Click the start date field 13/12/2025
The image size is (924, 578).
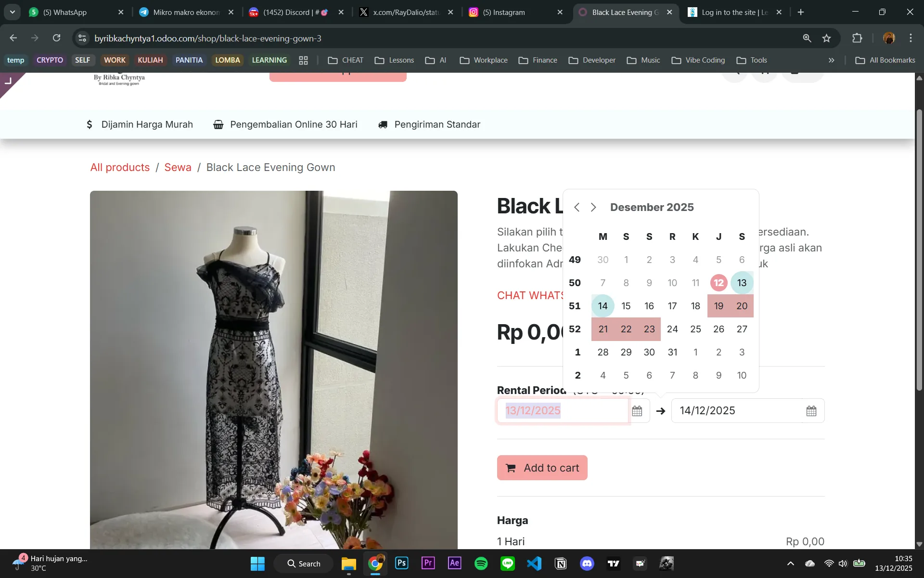pyautogui.click(x=563, y=411)
